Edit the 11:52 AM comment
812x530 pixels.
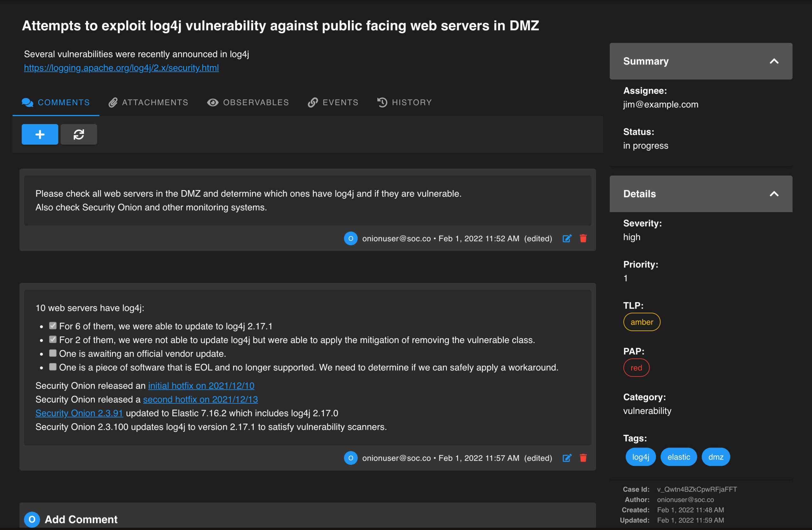(567, 238)
